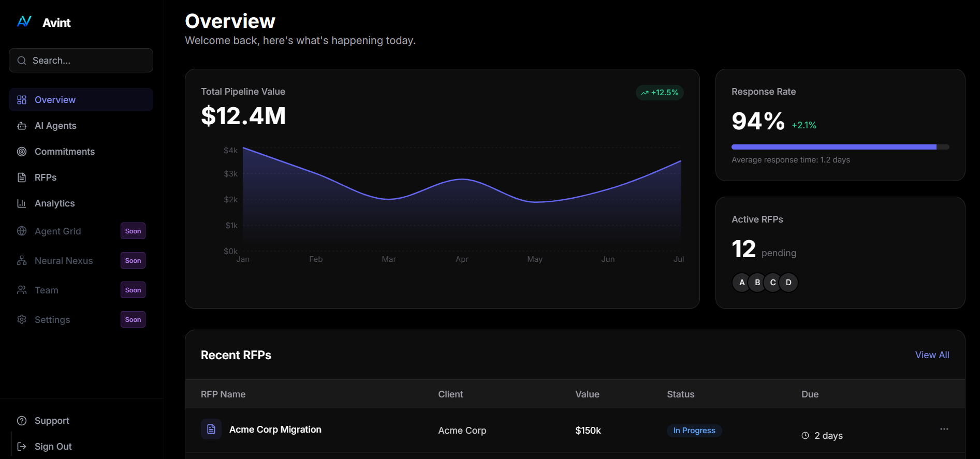Click the RFPs document icon in sidebar
The height and width of the screenshot is (459, 980).
pos(22,177)
